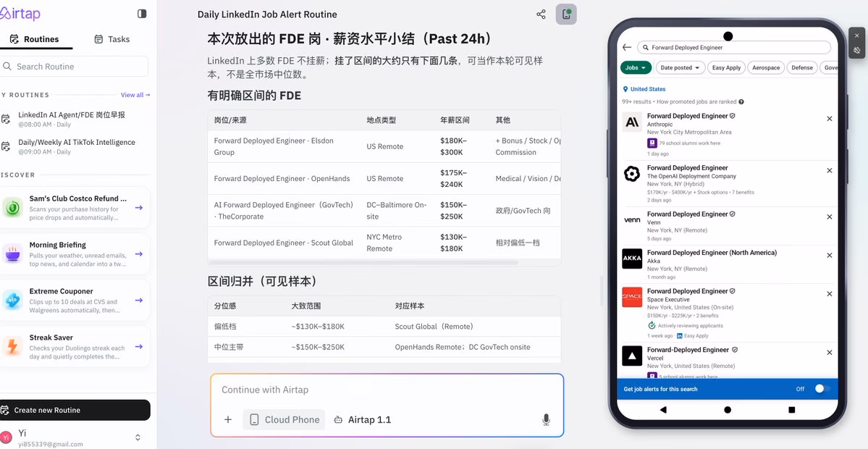868x449 pixels.
Task: Dismiss the Space Executive job listing
Action: [x=829, y=294]
